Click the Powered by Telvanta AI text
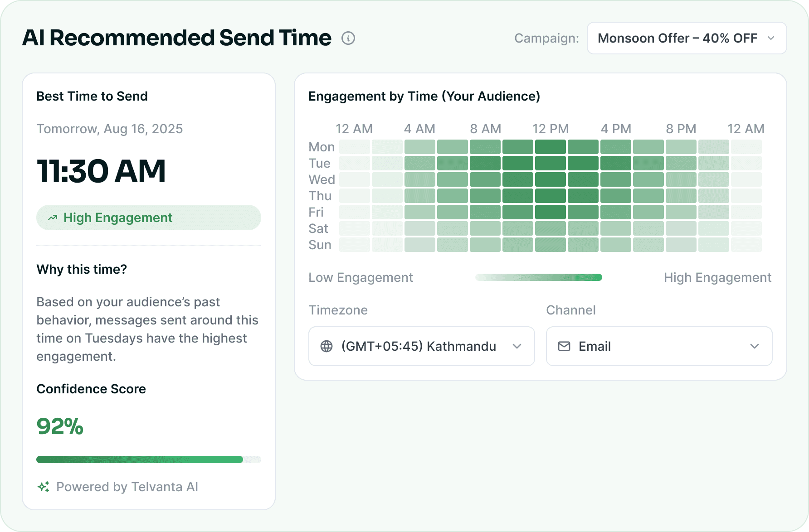The image size is (809, 532). 127,487
